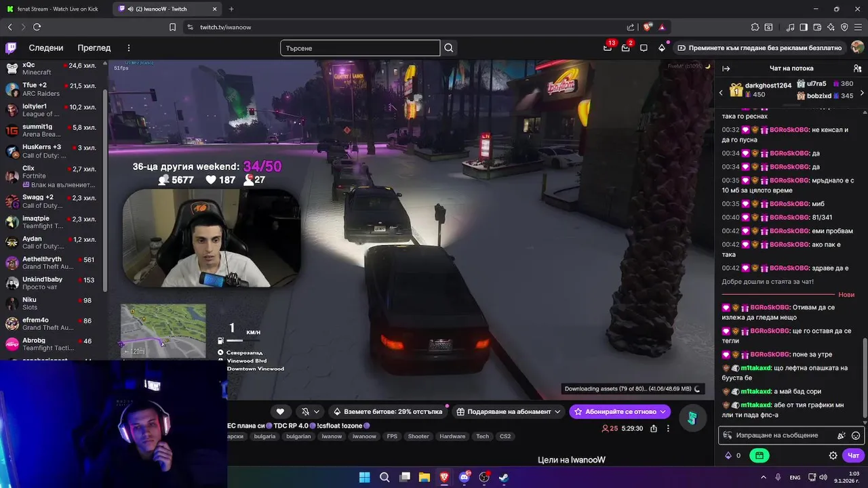Select the CS2 stream tag
Image resolution: width=868 pixels, height=488 pixels.
coord(505,436)
